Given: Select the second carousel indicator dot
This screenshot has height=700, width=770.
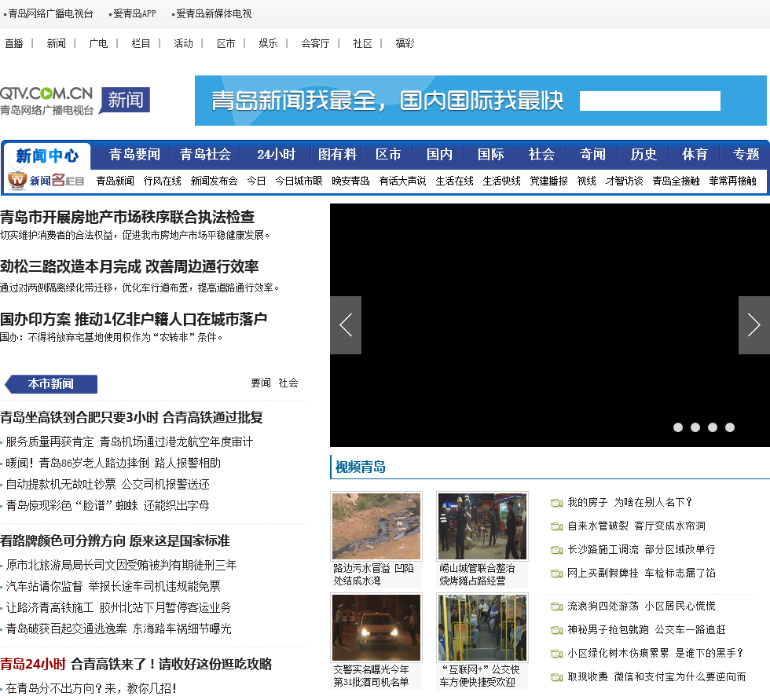Looking at the screenshot, I should (695, 427).
